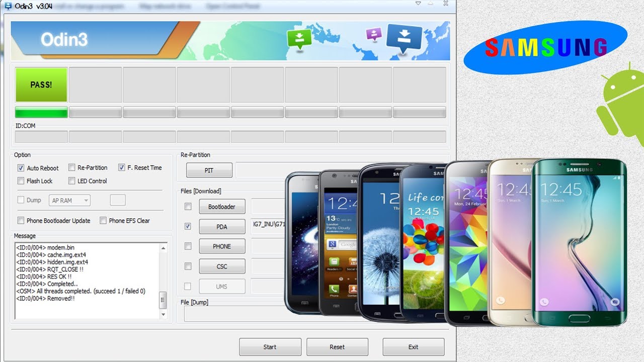Tick Phone Bootloader Update checkbox
This screenshot has height=362, width=644.
coord(21,220)
